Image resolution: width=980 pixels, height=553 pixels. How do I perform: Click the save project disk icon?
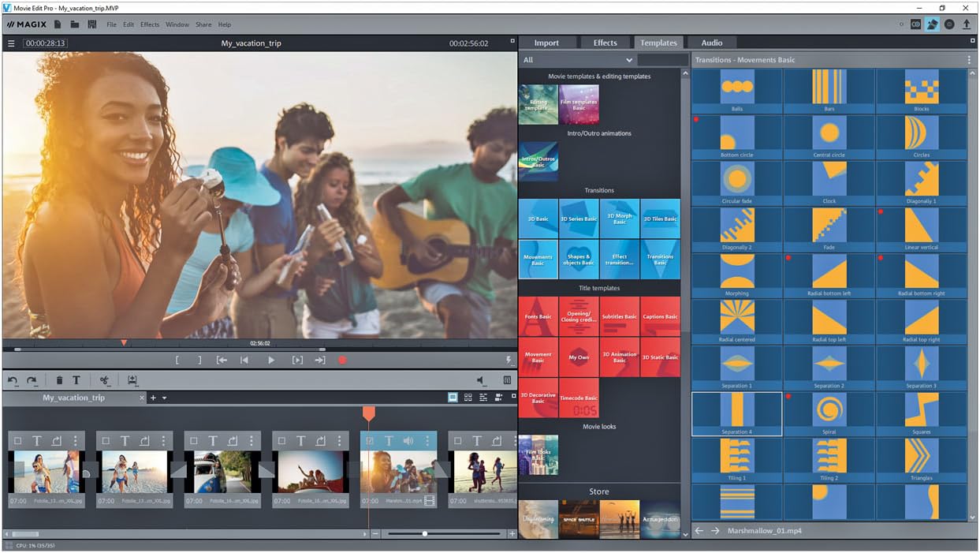pos(92,24)
